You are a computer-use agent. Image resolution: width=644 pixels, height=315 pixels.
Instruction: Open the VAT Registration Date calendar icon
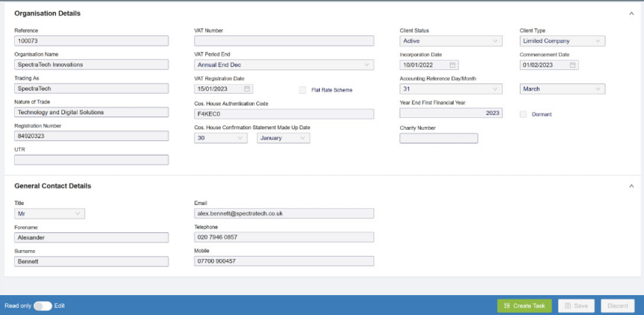(x=247, y=89)
